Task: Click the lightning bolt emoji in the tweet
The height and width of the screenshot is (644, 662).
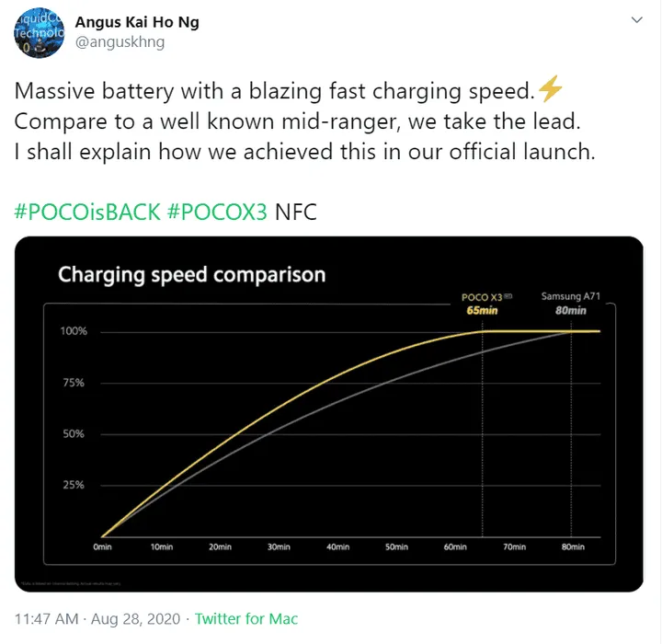Action: (550, 90)
